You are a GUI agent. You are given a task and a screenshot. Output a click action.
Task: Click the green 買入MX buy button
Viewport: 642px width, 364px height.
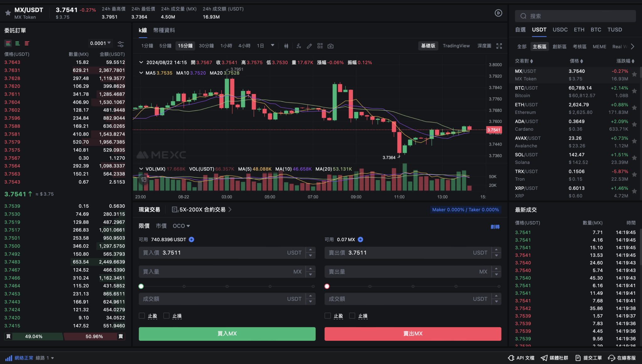click(227, 334)
